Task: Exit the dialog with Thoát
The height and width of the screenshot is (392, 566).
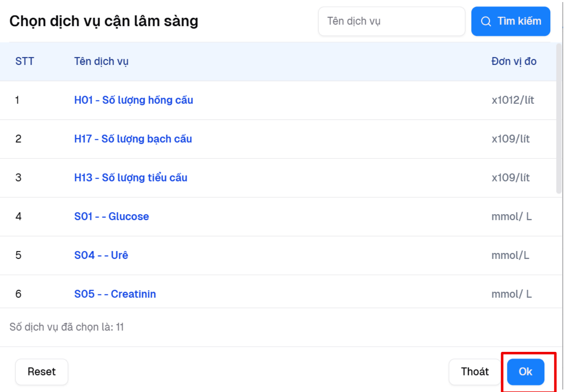Action: (x=475, y=372)
